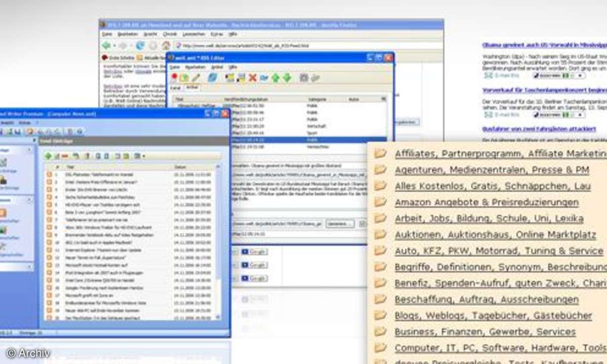This screenshot has width=607, height=364.
Task: Click the green down arrow in RSS Editor toolbar
Action: [x=287, y=77]
